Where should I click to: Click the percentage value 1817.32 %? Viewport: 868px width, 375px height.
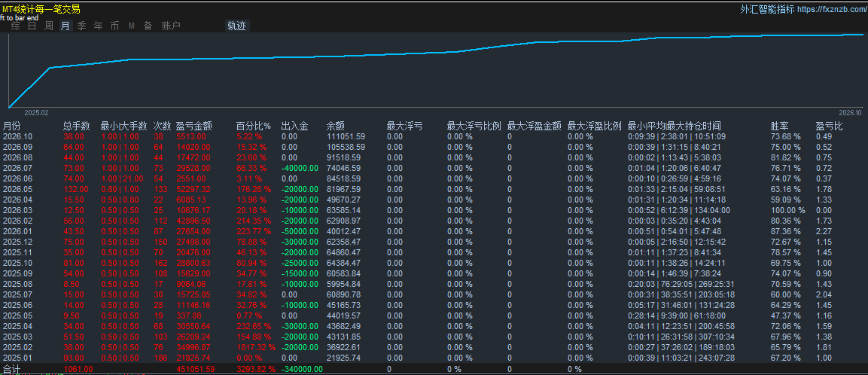point(256,346)
